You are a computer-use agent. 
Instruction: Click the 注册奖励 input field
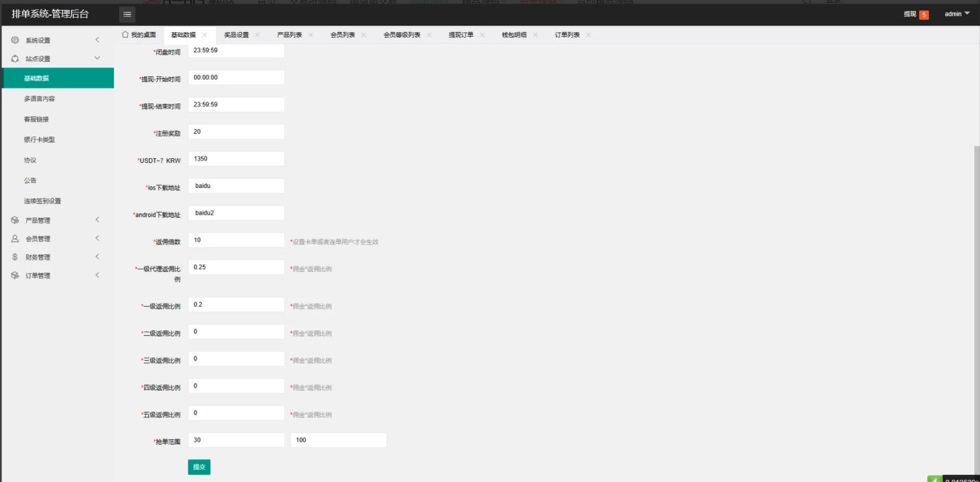click(236, 132)
